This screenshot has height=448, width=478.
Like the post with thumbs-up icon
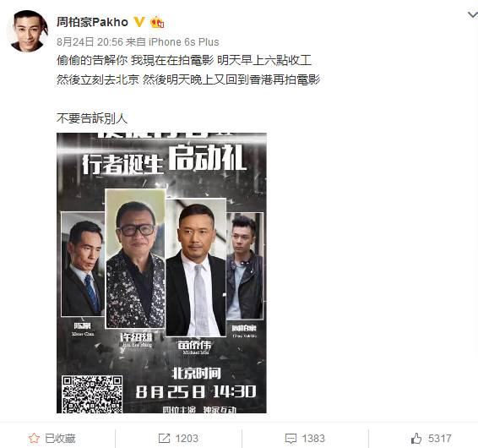(416, 438)
